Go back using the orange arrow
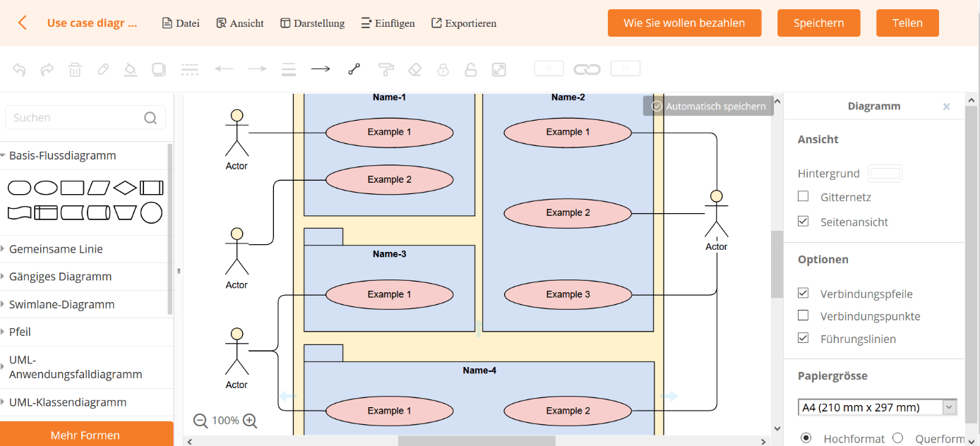The image size is (980, 446). coord(23,23)
